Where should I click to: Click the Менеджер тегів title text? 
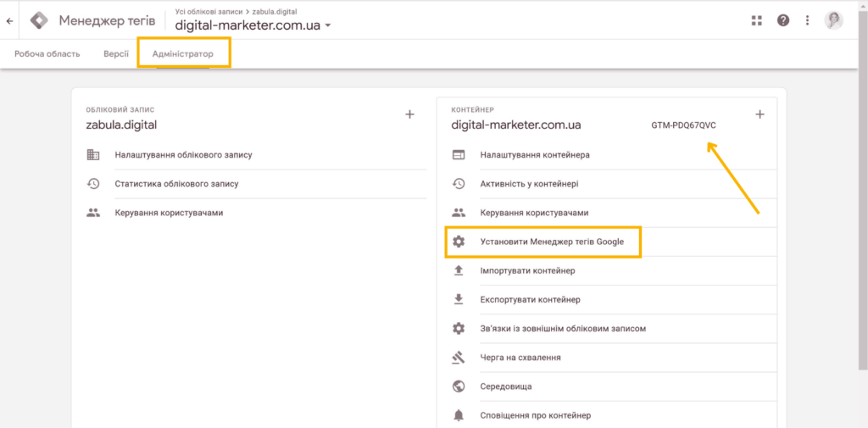[x=107, y=21]
